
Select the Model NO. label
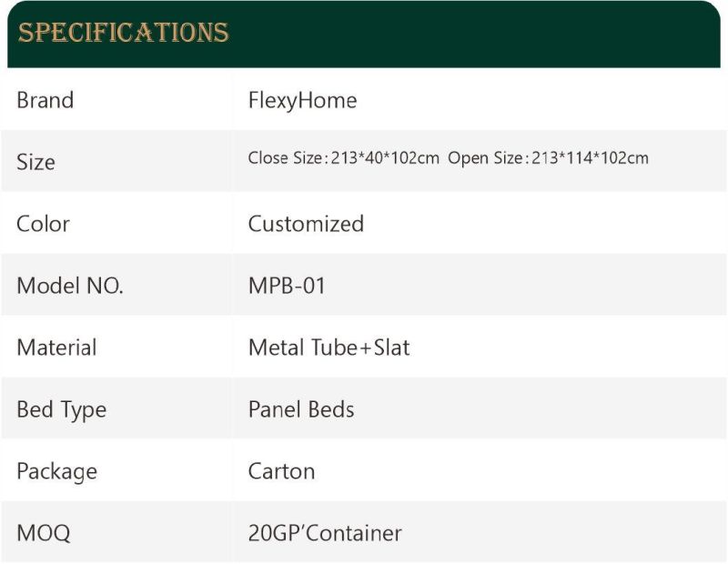click(70, 286)
